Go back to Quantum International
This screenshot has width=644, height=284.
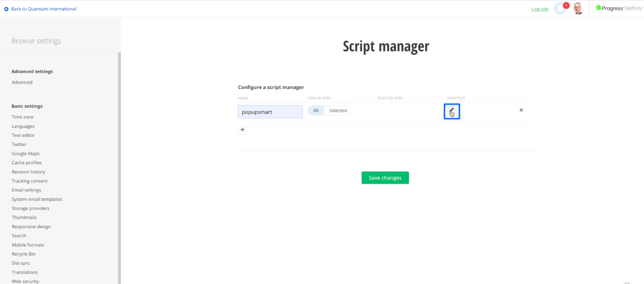point(40,9)
